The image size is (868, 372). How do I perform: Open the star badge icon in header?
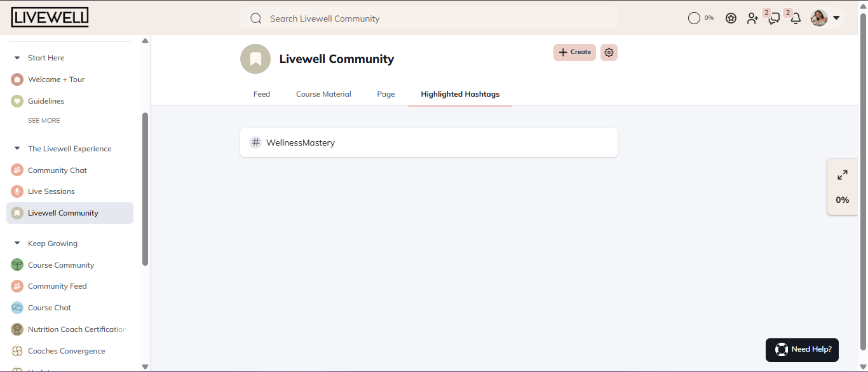click(x=731, y=18)
